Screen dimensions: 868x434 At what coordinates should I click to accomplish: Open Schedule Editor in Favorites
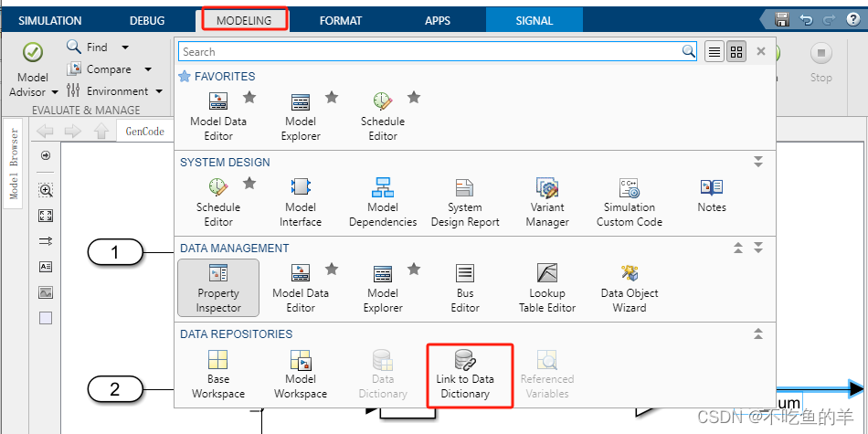pos(383,117)
